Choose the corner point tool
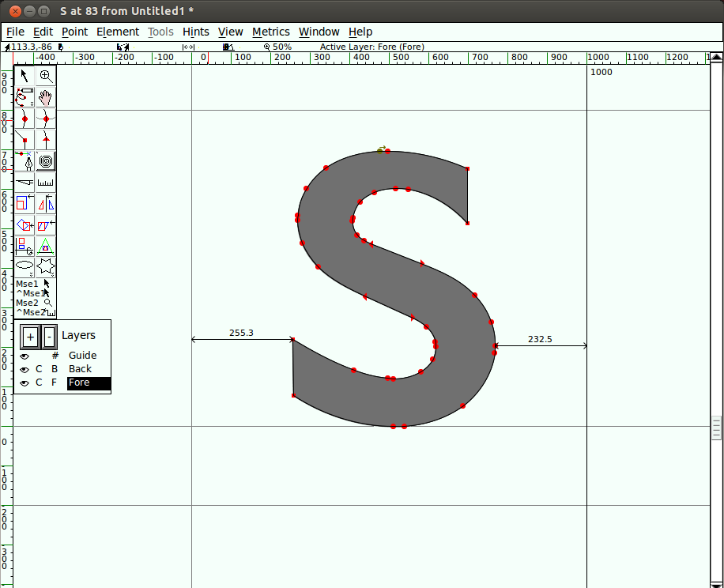 [x=25, y=141]
